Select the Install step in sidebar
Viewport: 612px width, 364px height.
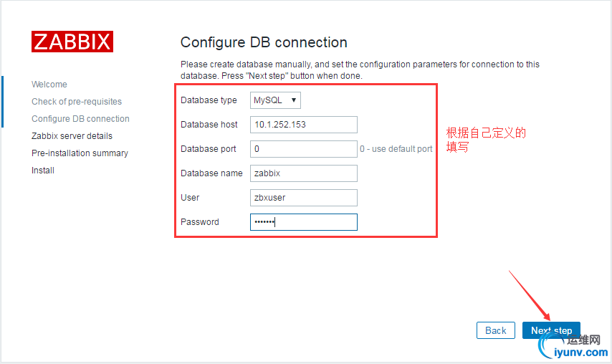(43, 170)
